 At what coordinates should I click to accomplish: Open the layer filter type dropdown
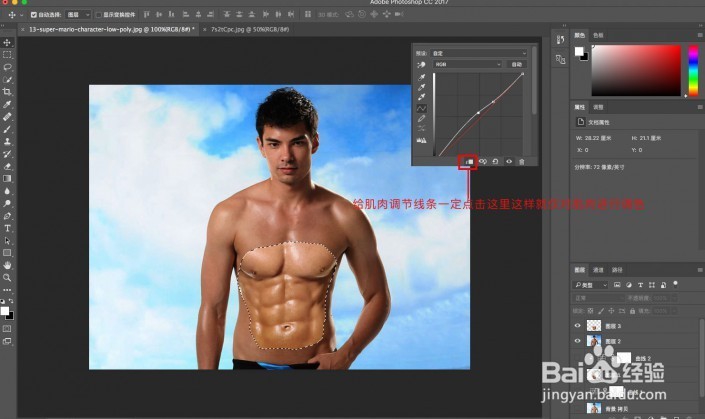590,285
